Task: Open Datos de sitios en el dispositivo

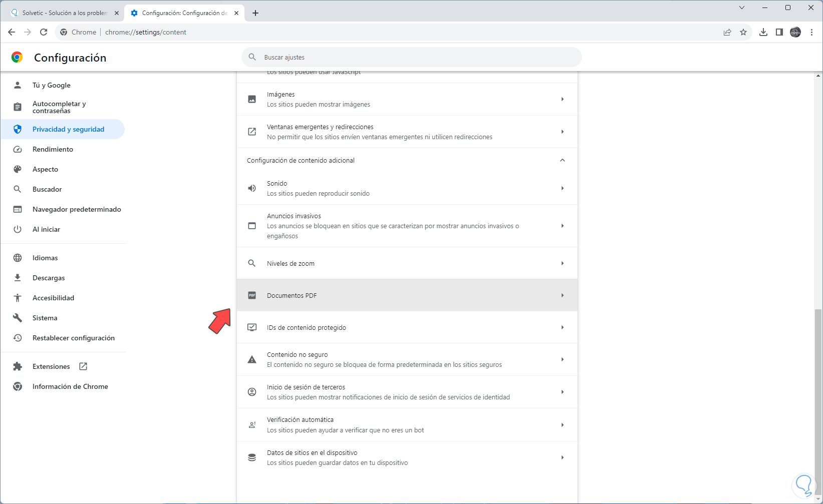Action: [x=407, y=457]
